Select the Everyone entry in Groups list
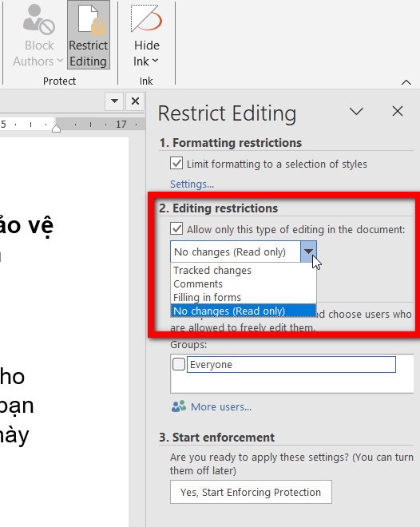The image size is (420, 527). click(291, 364)
